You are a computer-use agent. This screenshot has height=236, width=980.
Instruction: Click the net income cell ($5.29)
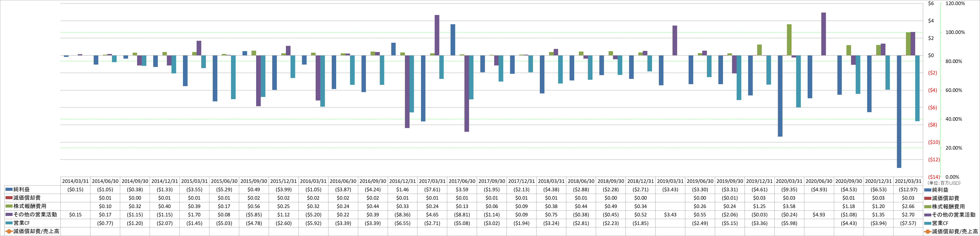click(x=224, y=189)
